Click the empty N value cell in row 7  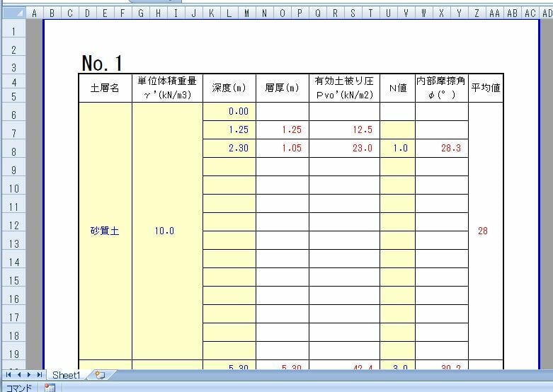coord(397,129)
